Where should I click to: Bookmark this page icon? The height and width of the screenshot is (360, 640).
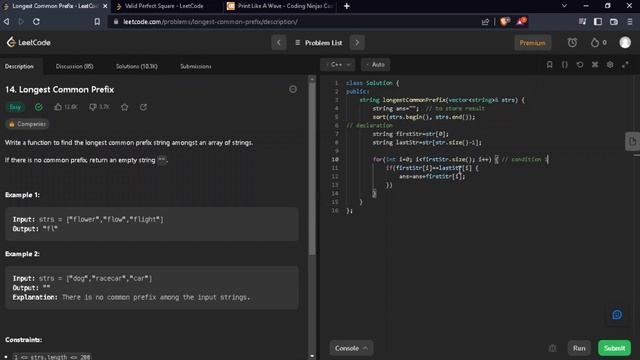point(97,22)
